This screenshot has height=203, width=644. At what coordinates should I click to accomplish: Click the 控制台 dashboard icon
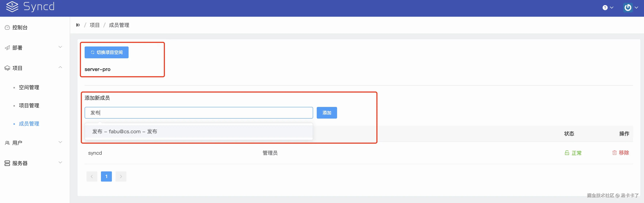pyautogui.click(x=7, y=27)
